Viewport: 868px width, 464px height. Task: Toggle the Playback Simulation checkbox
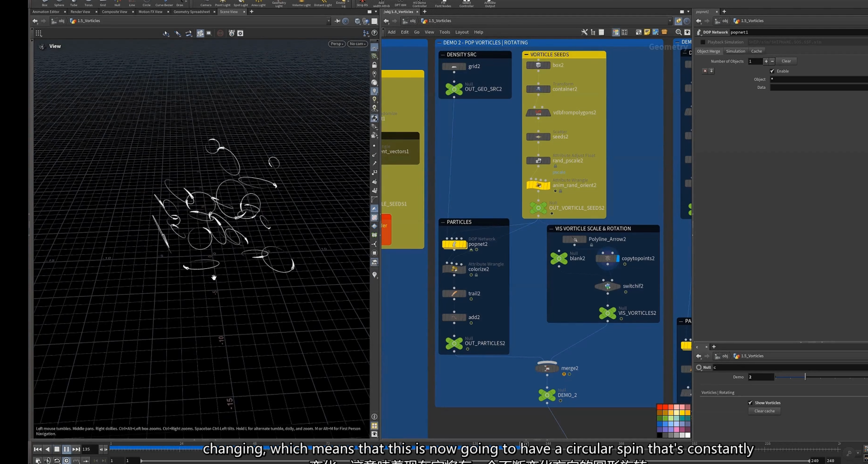click(703, 42)
